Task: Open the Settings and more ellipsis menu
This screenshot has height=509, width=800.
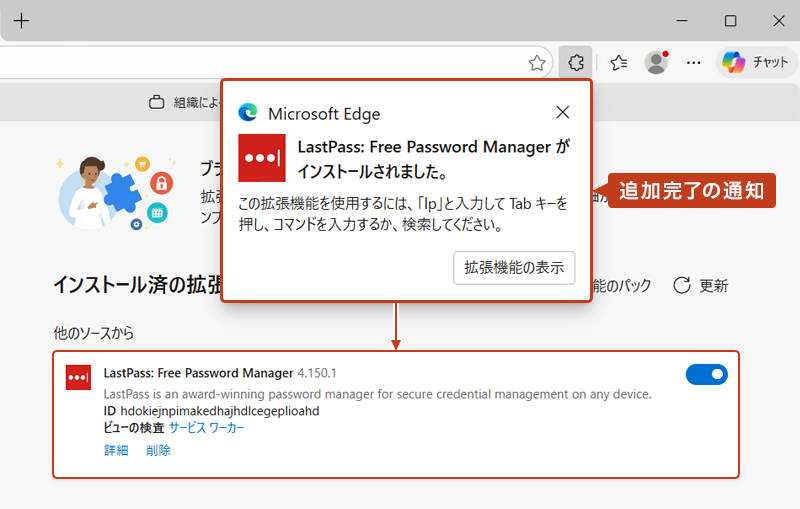Action: click(x=693, y=63)
